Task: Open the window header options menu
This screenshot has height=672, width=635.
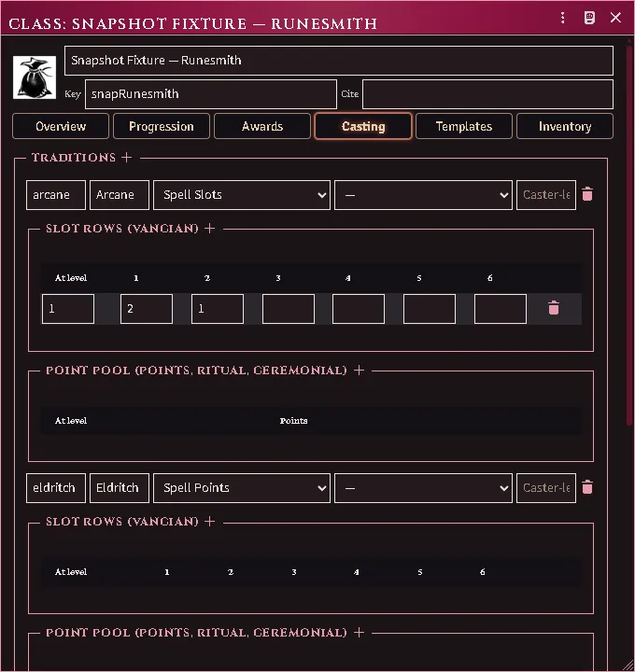Action: coord(562,18)
